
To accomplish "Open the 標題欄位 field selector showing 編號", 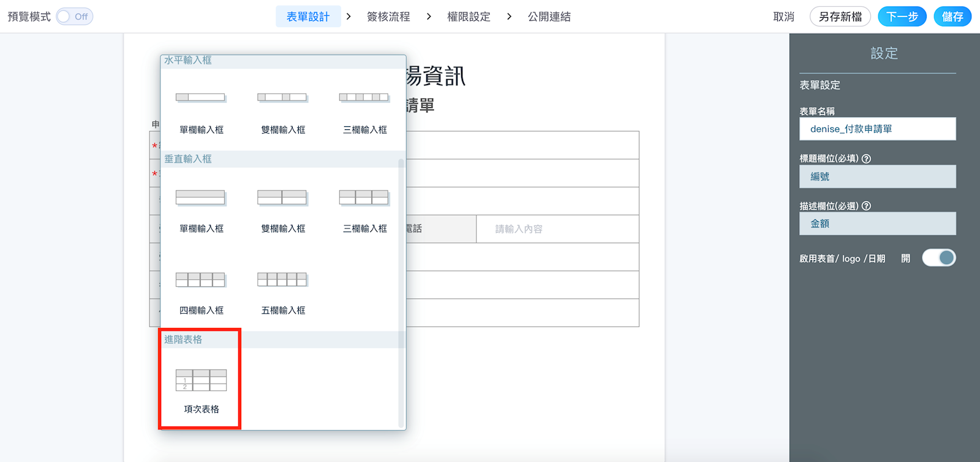I will point(877,176).
